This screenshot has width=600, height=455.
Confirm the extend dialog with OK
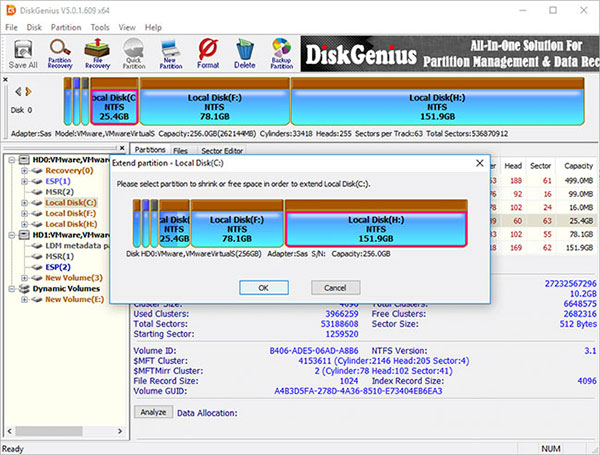pos(262,287)
